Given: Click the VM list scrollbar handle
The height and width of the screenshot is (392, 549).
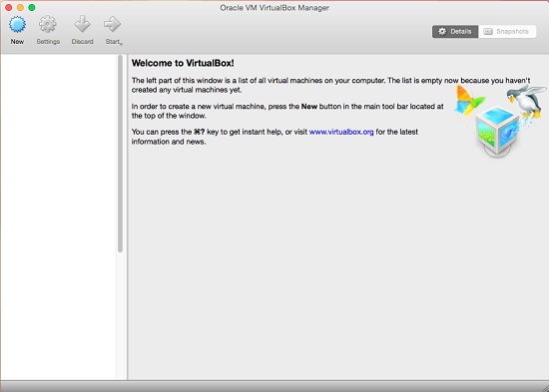Looking at the screenshot, I should coord(120,154).
